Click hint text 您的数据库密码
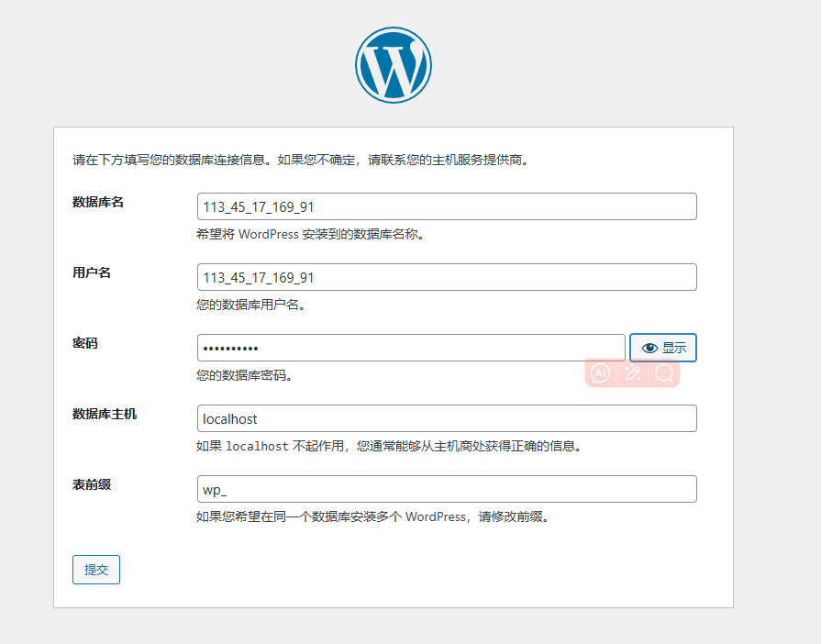Screen dimensions: 821x644 [245, 375]
